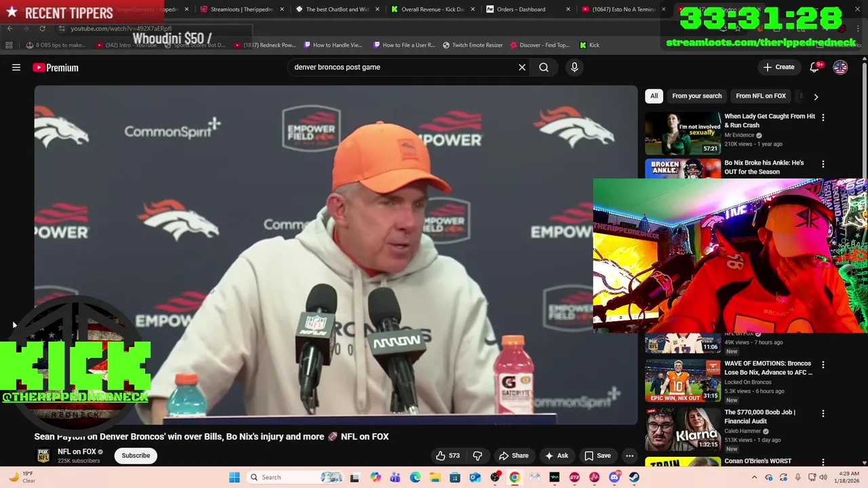The height and width of the screenshot is (488, 868).
Task: Open YouTube notifications bell
Action: pos(815,67)
